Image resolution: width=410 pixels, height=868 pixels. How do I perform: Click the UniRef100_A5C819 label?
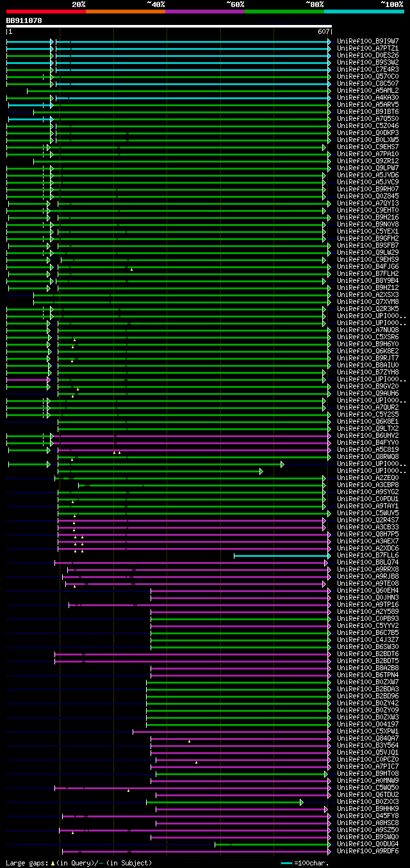point(368,449)
